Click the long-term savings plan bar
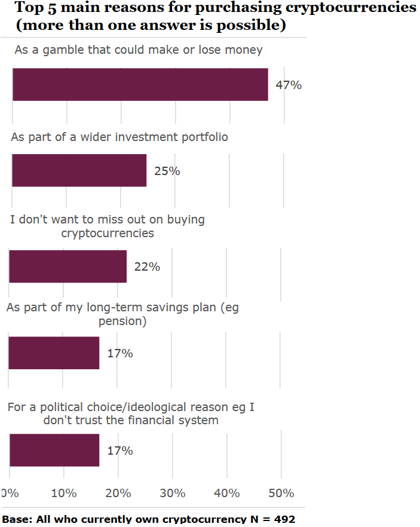Image resolution: width=420 pixels, height=527 pixels. click(54, 353)
